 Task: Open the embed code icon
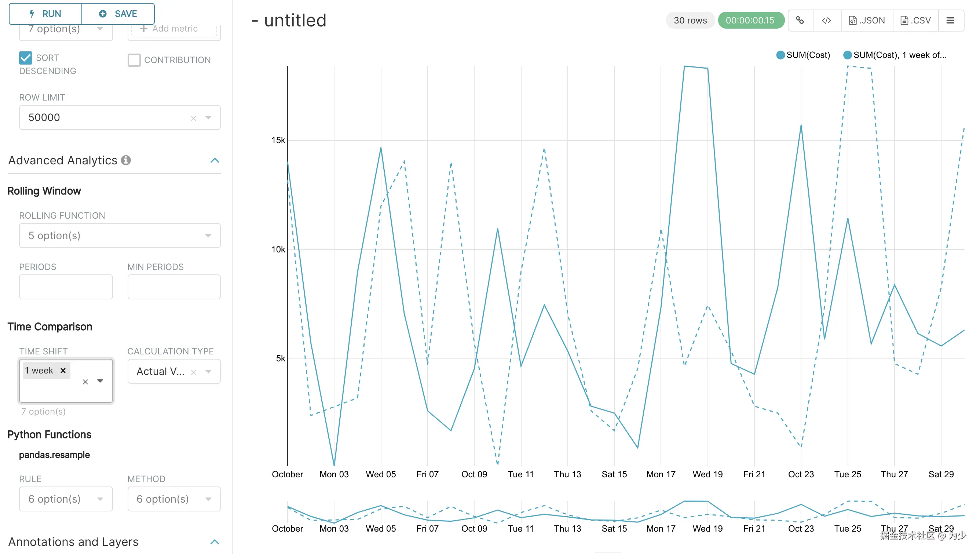[826, 20]
